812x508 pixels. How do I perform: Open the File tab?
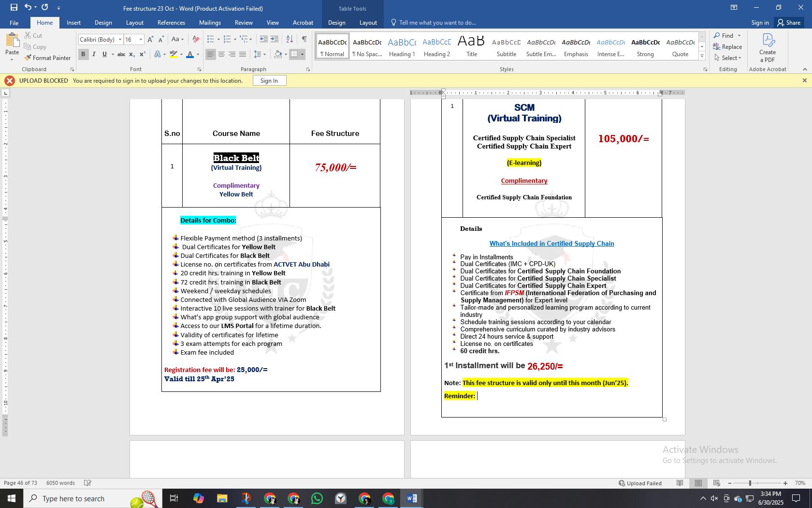[x=14, y=23]
